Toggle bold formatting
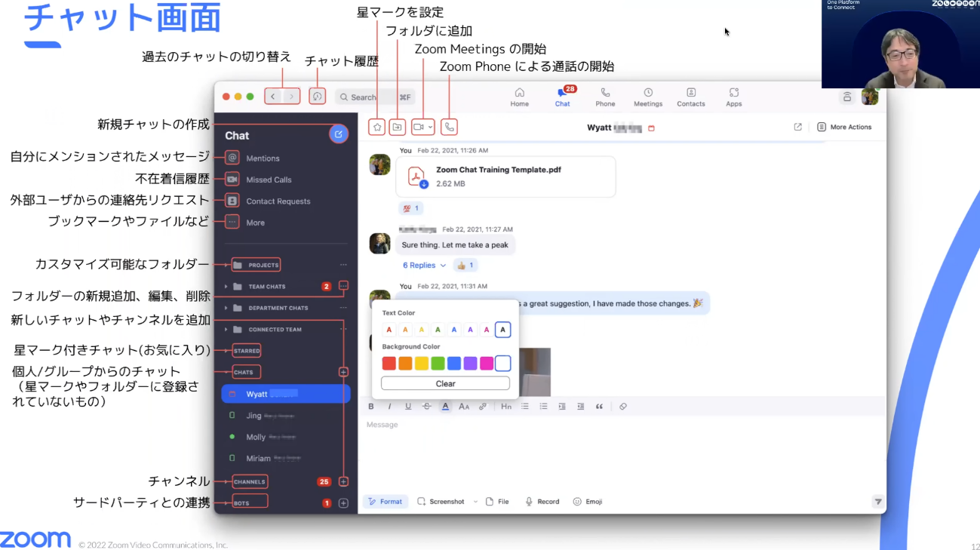This screenshot has height=550, width=980. click(371, 407)
